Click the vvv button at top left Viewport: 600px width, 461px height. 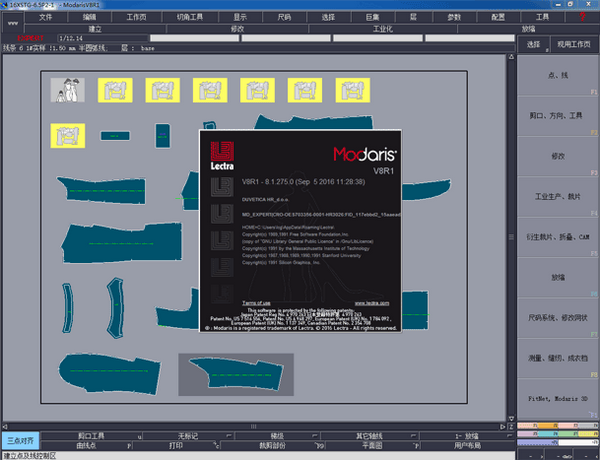(x=13, y=23)
